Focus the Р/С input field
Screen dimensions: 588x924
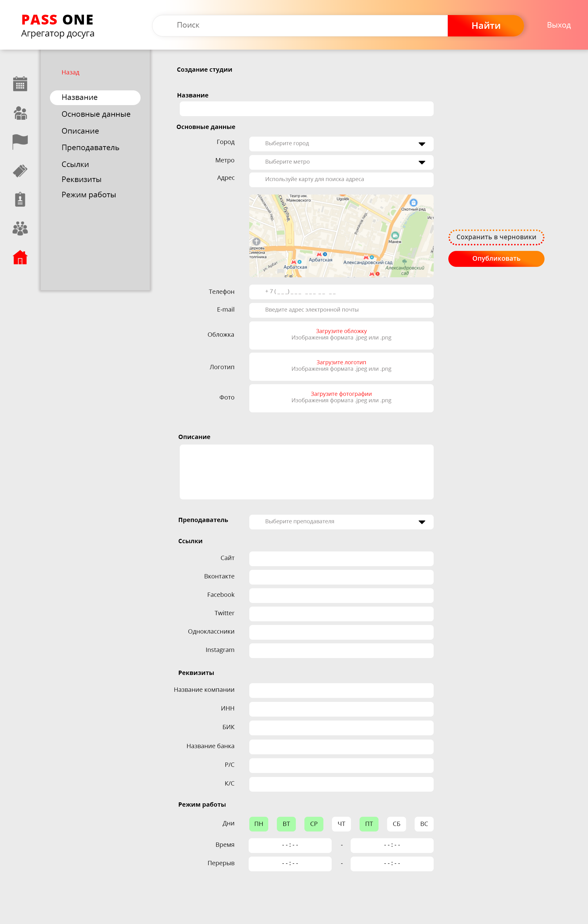341,766
